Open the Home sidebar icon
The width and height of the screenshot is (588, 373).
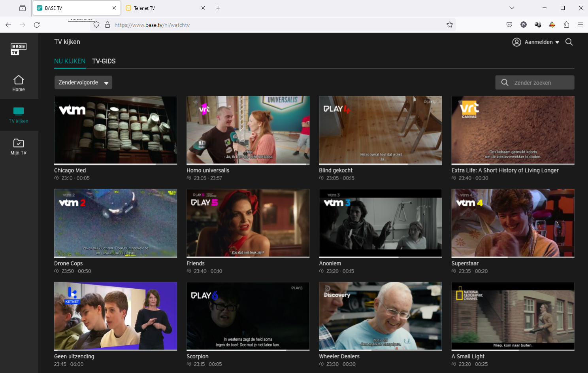(19, 80)
